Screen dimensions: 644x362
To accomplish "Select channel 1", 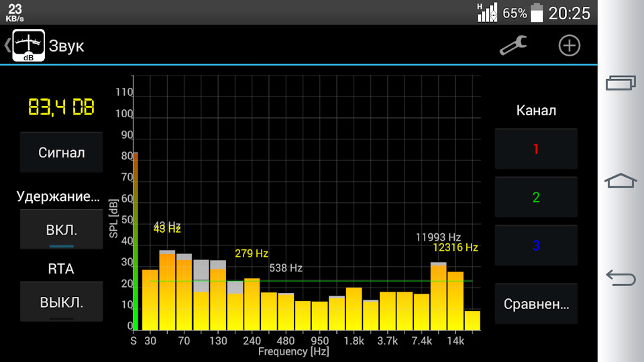I will (535, 149).
